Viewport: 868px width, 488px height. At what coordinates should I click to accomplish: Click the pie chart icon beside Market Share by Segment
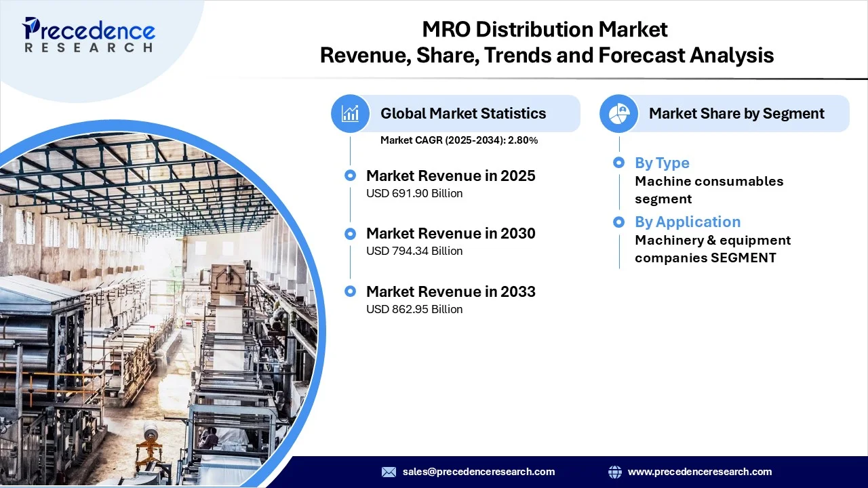[x=618, y=113]
